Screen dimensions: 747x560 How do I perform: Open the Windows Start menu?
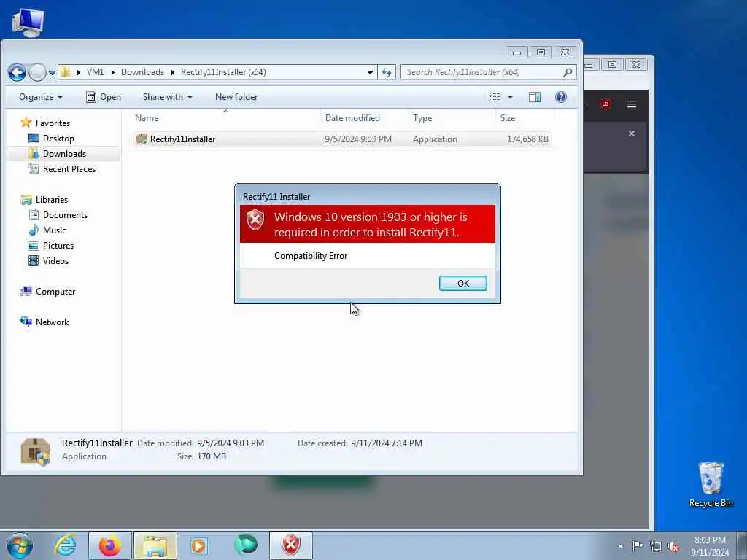[20, 545]
